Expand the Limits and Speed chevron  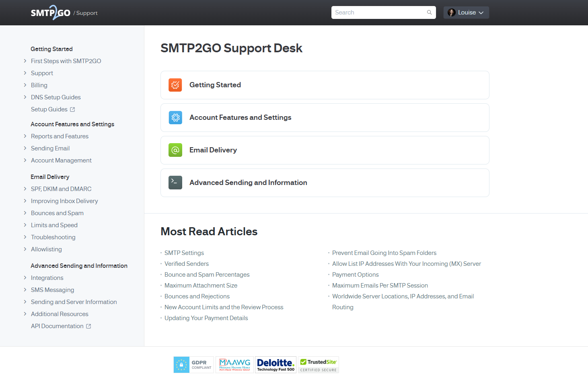click(x=25, y=225)
